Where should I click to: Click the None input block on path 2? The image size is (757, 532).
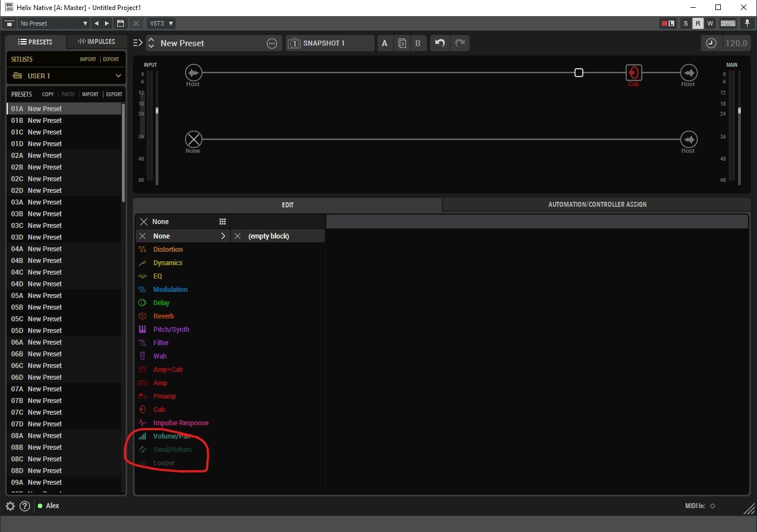point(193,140)
